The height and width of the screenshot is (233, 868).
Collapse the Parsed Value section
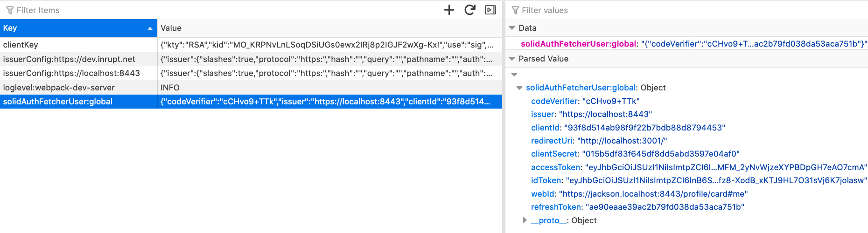click(x=512, y=59)
